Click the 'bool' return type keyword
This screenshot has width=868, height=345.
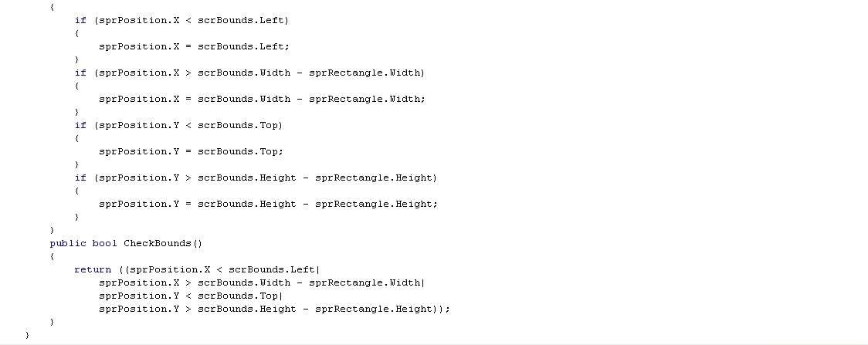pos(104,243)
